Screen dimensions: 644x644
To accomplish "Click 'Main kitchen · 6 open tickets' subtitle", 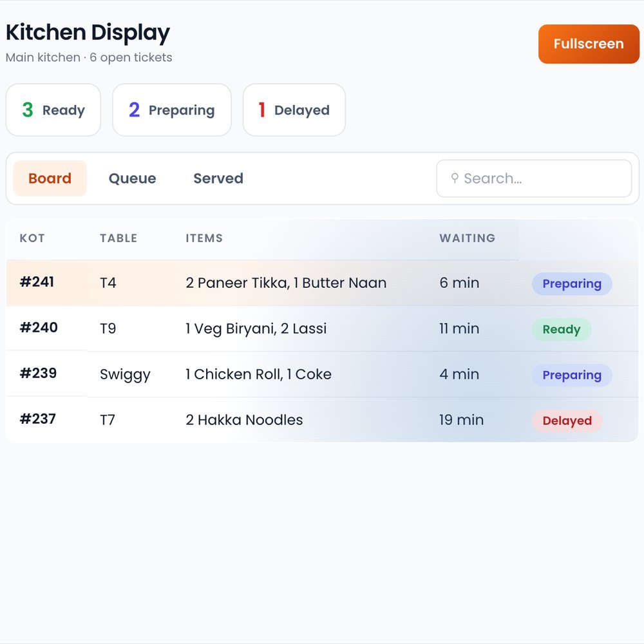I will point(89,57).
